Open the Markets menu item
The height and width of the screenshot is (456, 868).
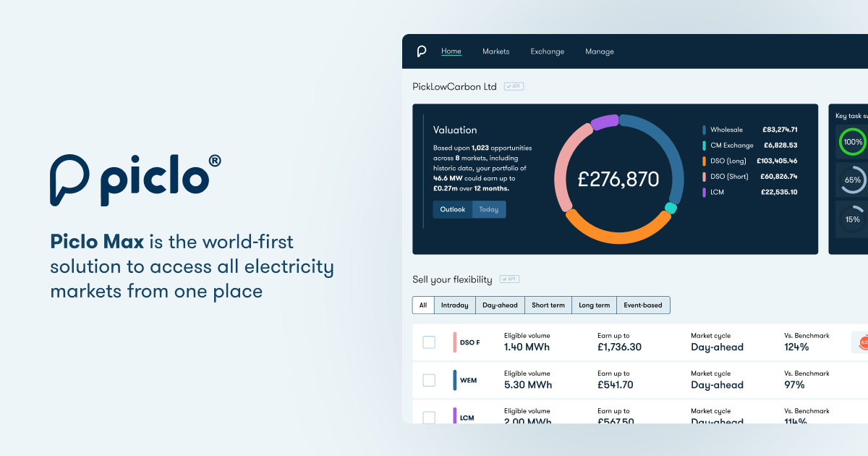coord(495,51)
